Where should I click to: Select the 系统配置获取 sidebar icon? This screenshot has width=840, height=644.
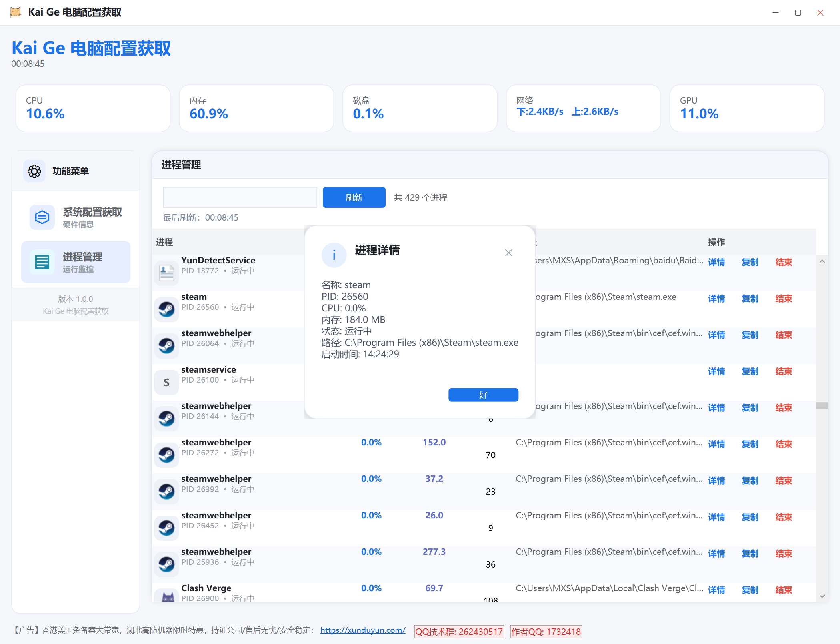(42, 217)
